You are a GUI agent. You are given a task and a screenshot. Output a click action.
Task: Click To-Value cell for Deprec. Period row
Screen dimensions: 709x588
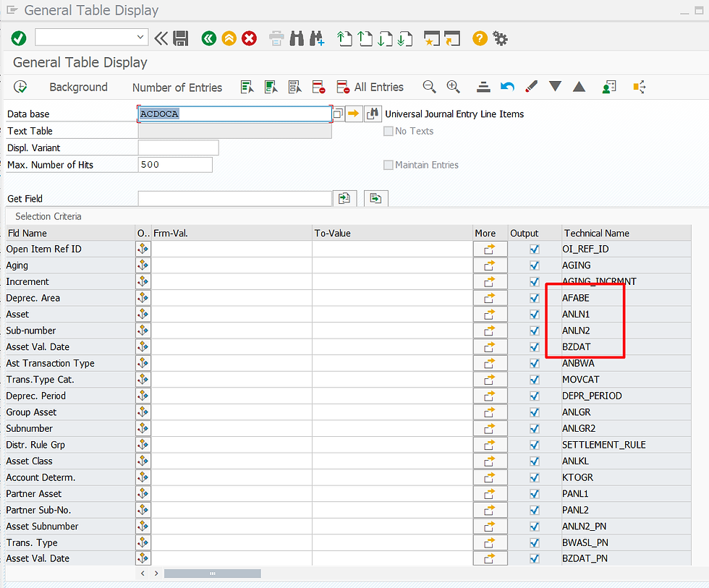pos(392,396)
